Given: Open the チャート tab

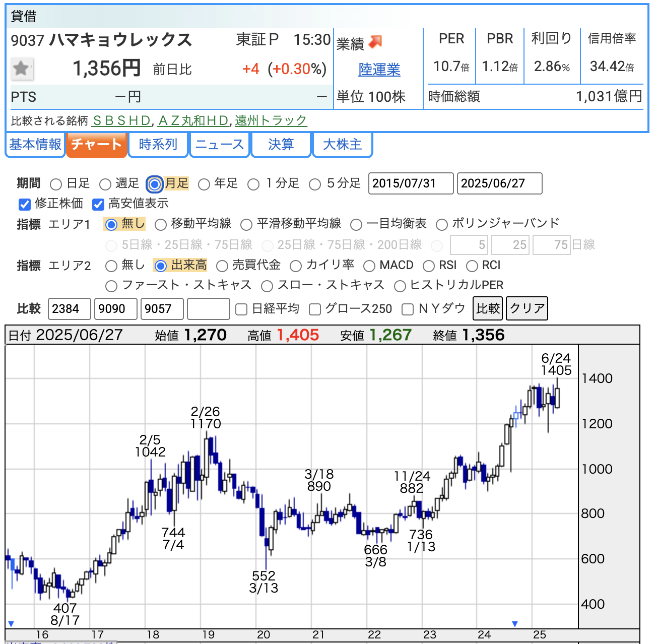Looking at the screenshot, I should 97,145.
